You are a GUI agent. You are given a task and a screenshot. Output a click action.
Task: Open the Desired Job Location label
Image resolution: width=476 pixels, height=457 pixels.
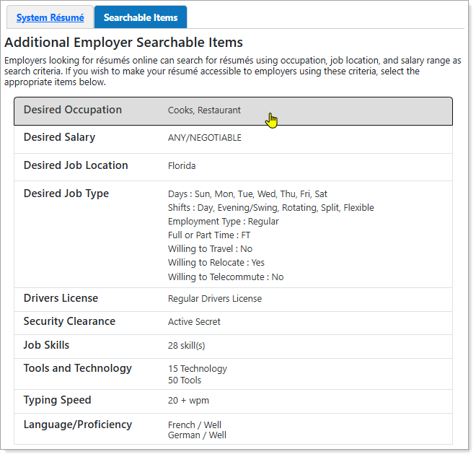(x=76, y=165)
